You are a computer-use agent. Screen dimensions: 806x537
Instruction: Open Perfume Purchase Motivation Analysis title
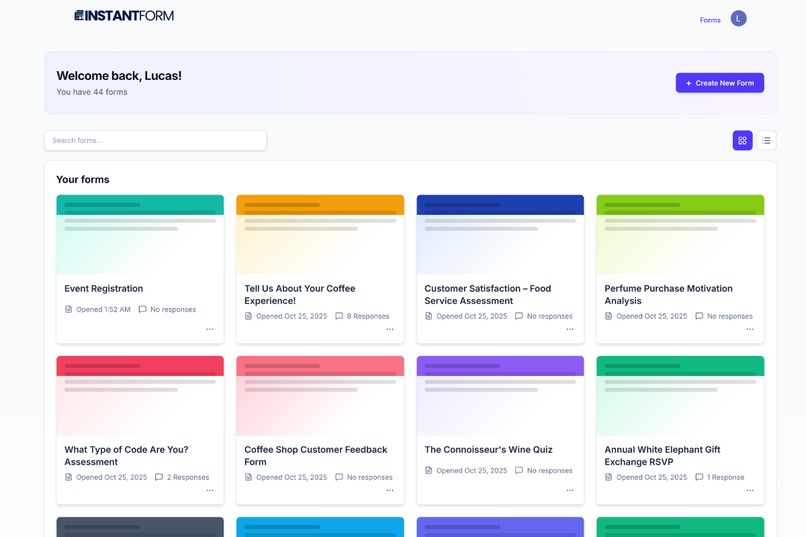pyautogui.click(x=668, y=294)
